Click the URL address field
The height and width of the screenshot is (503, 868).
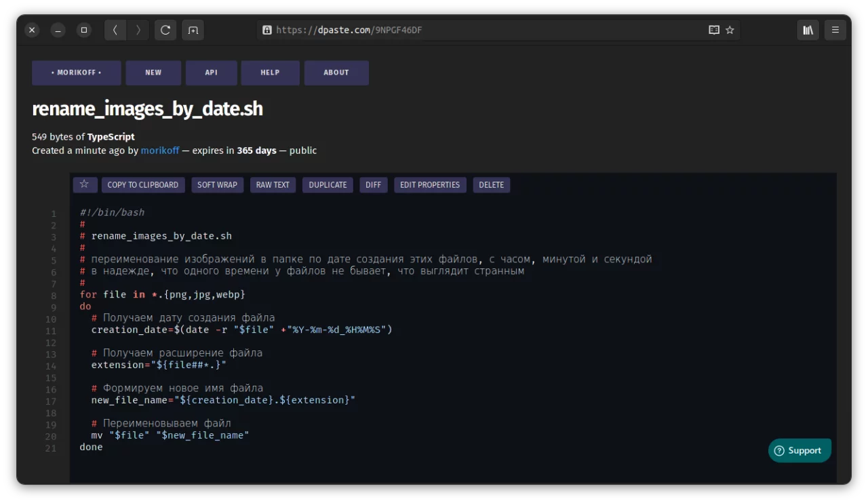(x=475, y=30)
